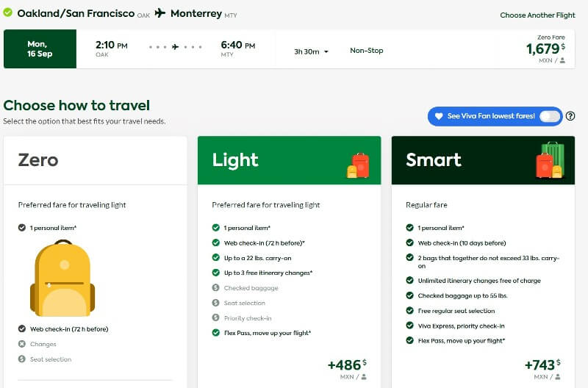588x388 pixels.
Task: Click check icon for Checked baggage up to 55 lbs.
Action: (409, 295)
